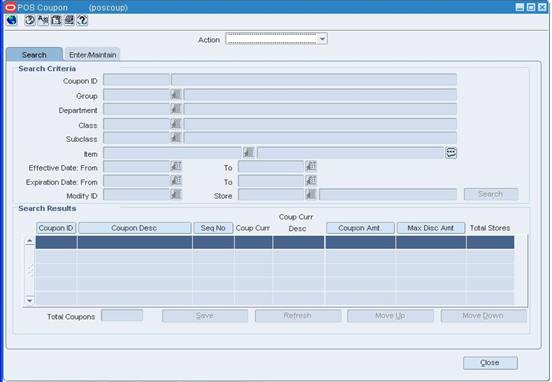The height and width of the screenshot is (382, 552).
Task: Open the Item list of values icon
Action: click(249, 152)
